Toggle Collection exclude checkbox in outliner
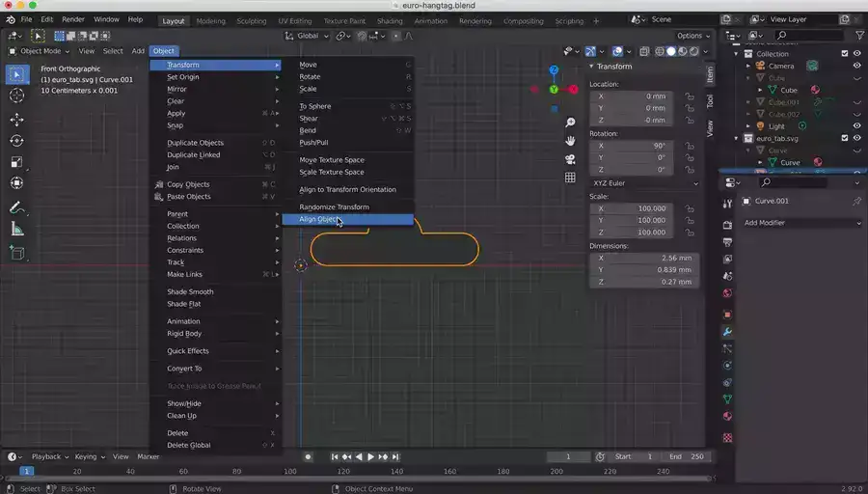The width and height of the screenshot is (868, 494). (x=845, y=54)
